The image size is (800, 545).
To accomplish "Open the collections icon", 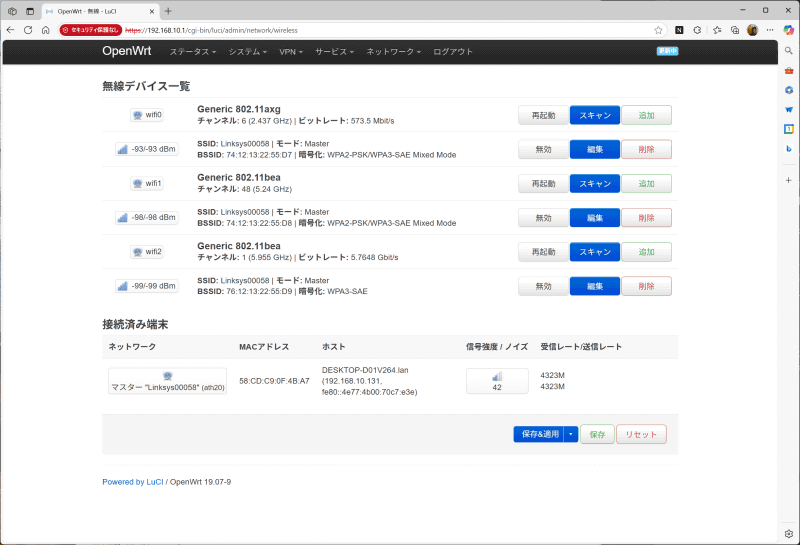I will coord(735,30).
